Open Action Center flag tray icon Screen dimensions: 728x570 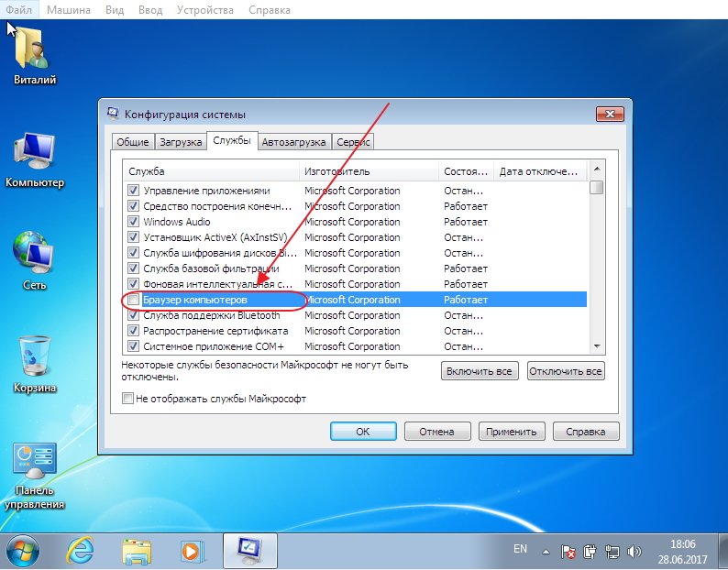tap(568, 552)
